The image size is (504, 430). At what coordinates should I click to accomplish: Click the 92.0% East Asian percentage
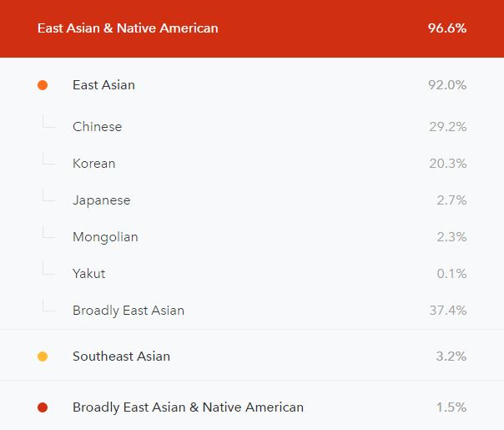[447, 85]
